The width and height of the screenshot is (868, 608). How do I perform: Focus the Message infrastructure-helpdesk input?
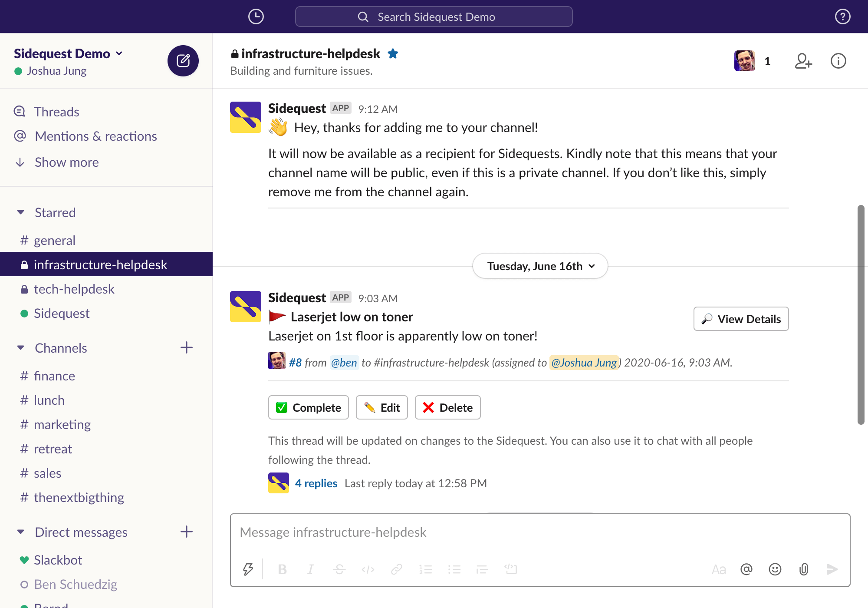coord(540,532)
